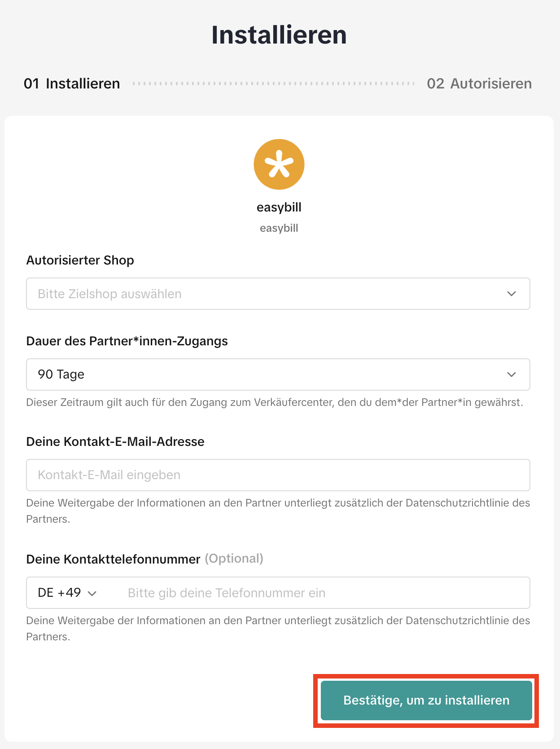This screenshot has width=560, height=749.
Task: Click the chevron arrow in the Zielshop field
Action: 512,294
